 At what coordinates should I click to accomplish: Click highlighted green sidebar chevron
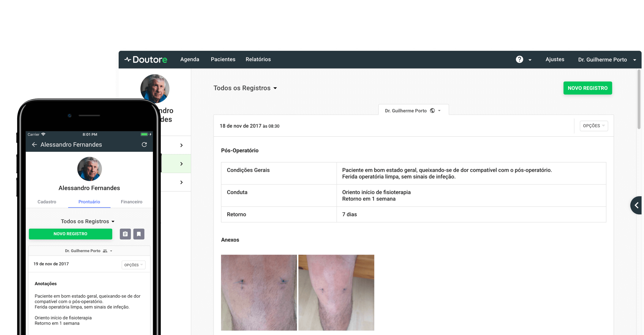point(181,164)
